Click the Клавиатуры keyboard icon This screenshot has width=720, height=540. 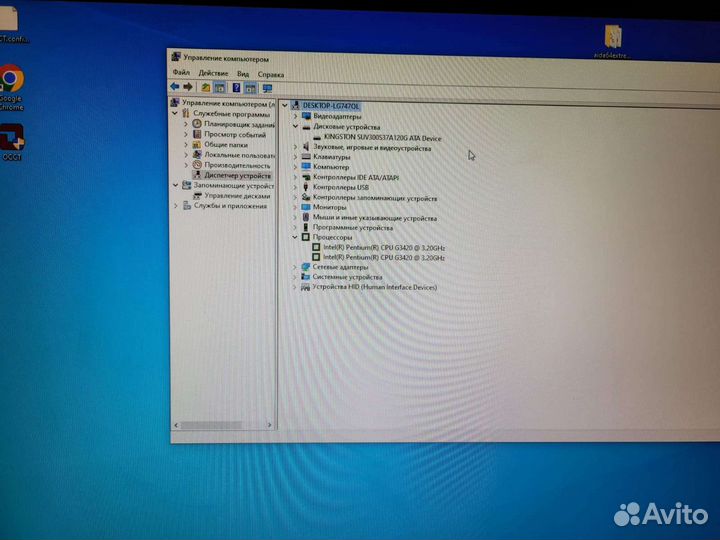306,157
